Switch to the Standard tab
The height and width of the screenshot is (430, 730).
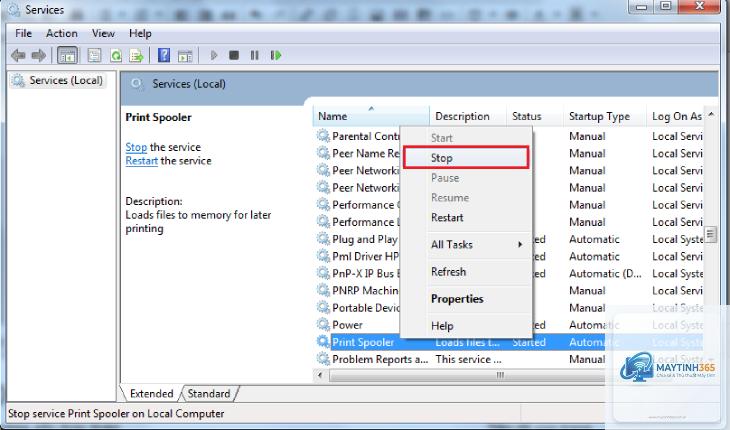(209, 394)
